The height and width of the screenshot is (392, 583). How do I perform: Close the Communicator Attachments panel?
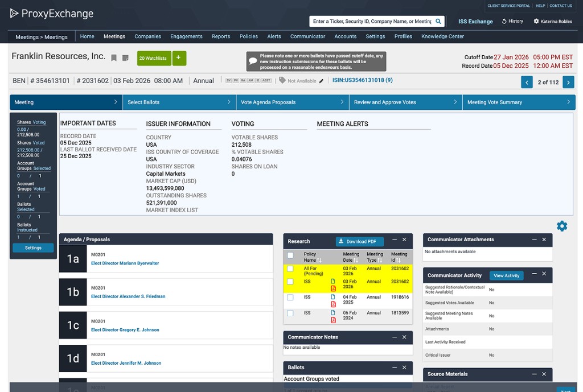click(x=544, y=240)
